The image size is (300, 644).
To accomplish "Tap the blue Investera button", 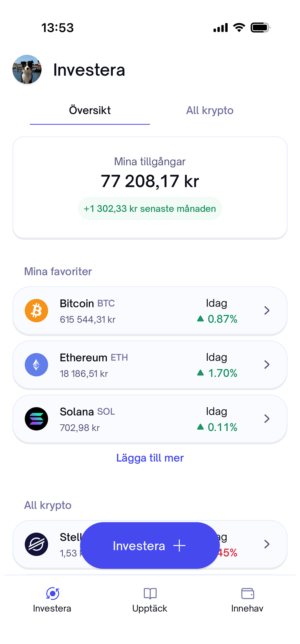I will click(x=150, y=546).
